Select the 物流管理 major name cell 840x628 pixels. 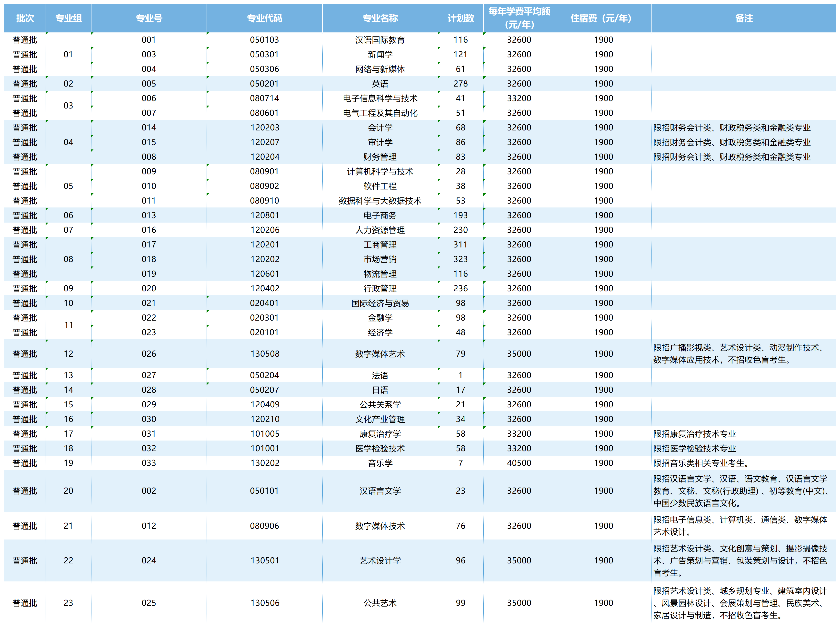(380, 274)
